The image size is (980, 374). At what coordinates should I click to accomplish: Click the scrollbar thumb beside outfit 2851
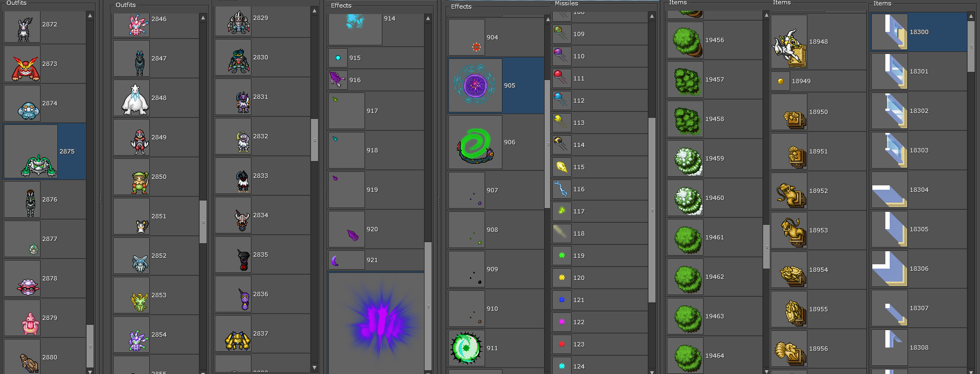pos(203,222)
